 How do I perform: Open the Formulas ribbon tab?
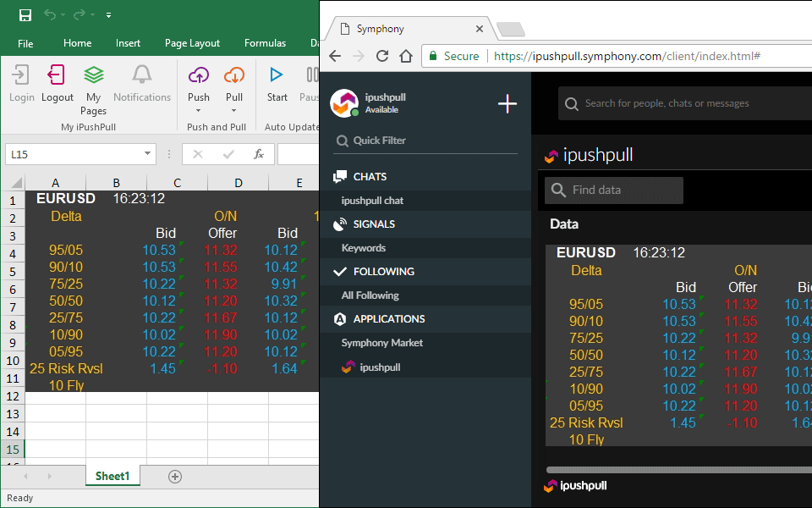point(265,43)
